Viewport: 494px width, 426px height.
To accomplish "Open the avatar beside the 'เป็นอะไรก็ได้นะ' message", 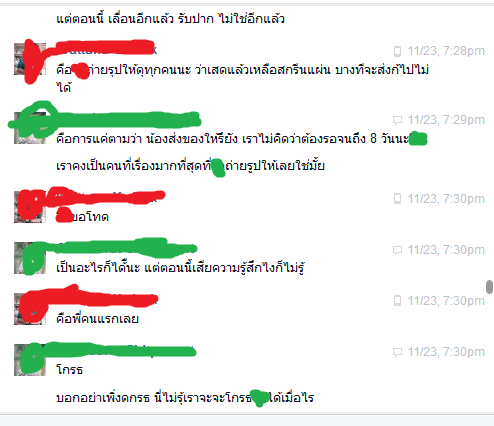I will [30, 258].
